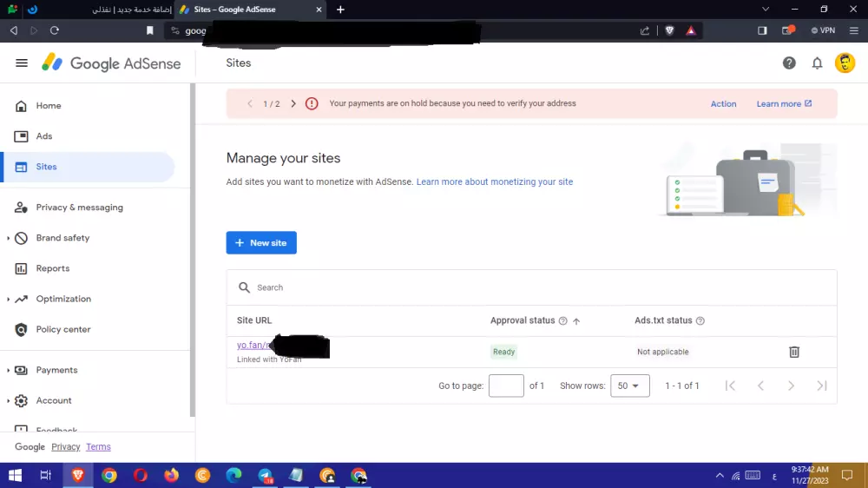This screenshot has width=868, height=488.
Task: Open the Privacy footer link
Action: (66, 446)
